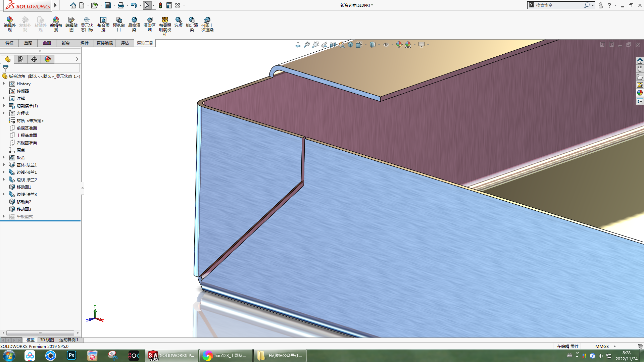The width and height of the screenshot is (644, 362).
Task: Click the Zoom to Area icon
Action: [x=315, y=45]
